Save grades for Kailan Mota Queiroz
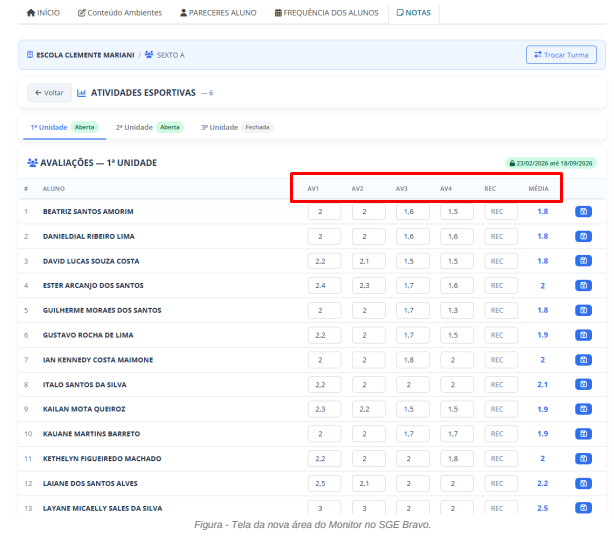Viewport: 614px width, 542px height. point(583,409)
